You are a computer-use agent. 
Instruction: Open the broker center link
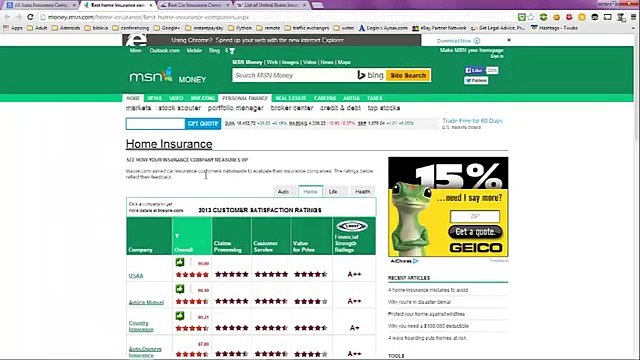click(292, 108)
